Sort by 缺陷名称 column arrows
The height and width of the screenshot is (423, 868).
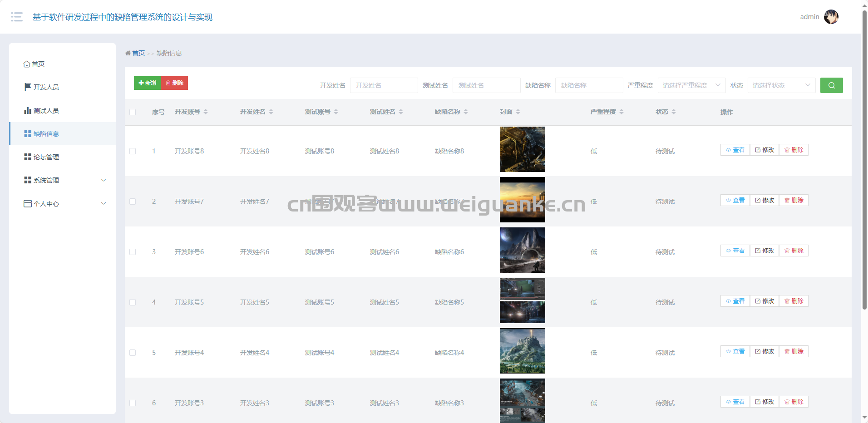[466, 112]
